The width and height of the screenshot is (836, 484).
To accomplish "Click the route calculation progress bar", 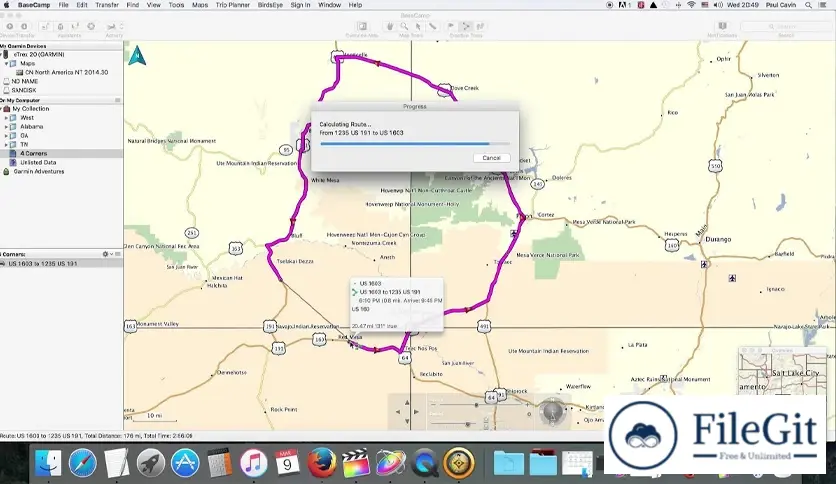I will click(415, 143).
